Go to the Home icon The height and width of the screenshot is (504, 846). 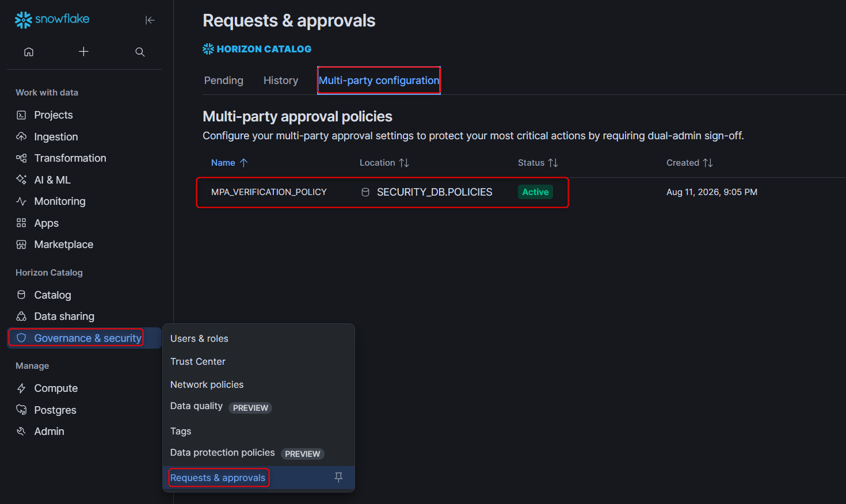tap(29, 52)
